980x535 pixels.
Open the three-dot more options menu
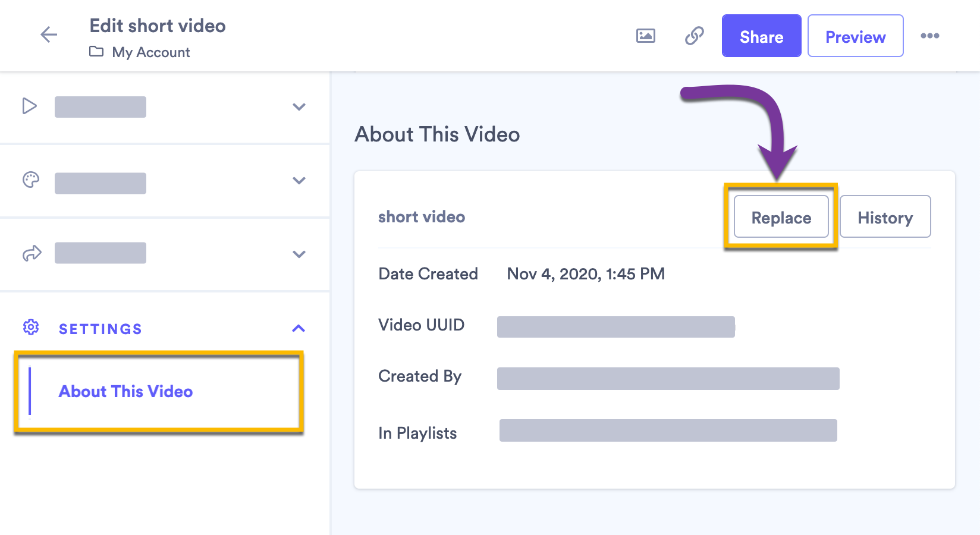pos(930,36)
